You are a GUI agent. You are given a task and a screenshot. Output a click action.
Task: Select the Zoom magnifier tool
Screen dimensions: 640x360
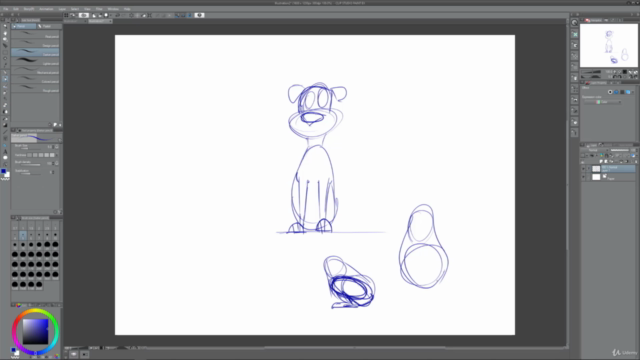tap(5, 26)
